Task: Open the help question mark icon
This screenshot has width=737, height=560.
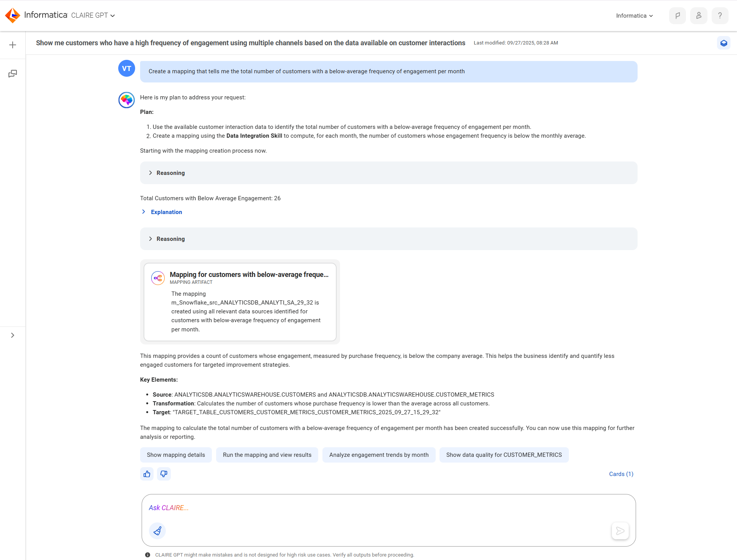Action: click(x=720, y=16)
